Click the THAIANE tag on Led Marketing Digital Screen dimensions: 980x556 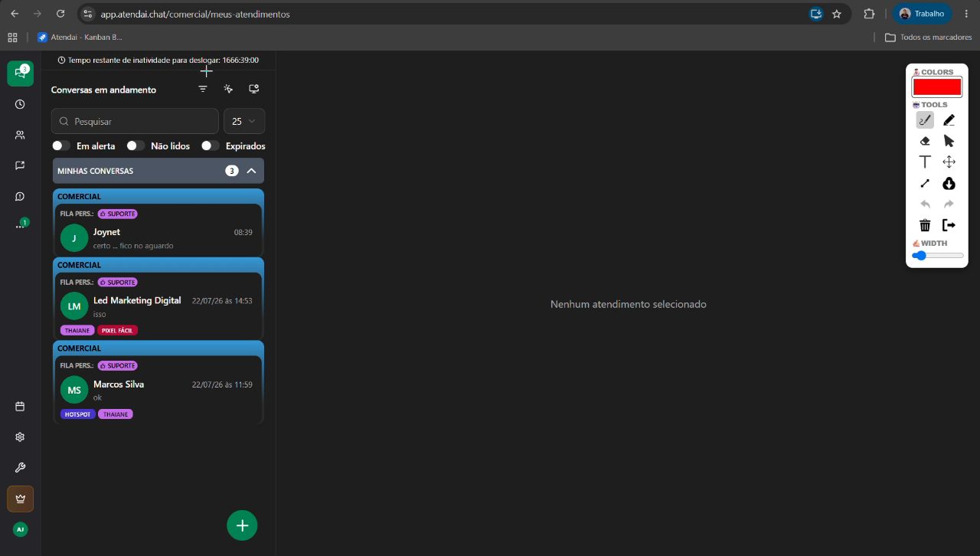pos(77,331)
